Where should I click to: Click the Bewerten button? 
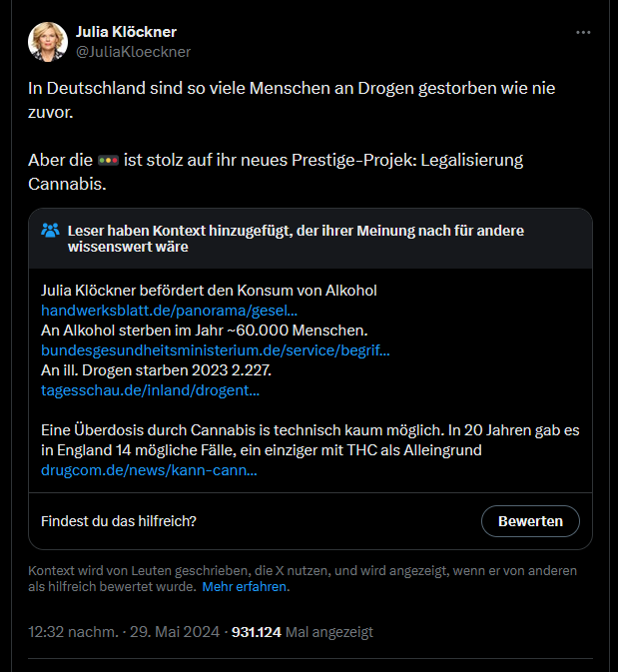530,521
